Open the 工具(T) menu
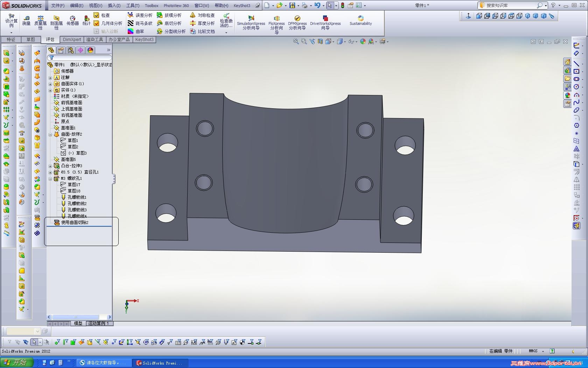Image resolution: width=588 pixels, height=368 pixels. [133, 5]
